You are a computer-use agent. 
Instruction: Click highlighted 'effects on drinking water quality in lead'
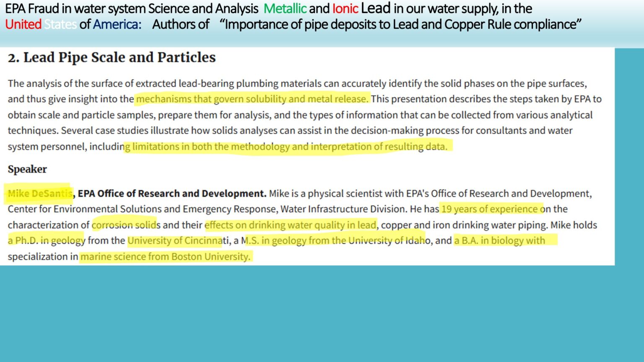point(290,225)
